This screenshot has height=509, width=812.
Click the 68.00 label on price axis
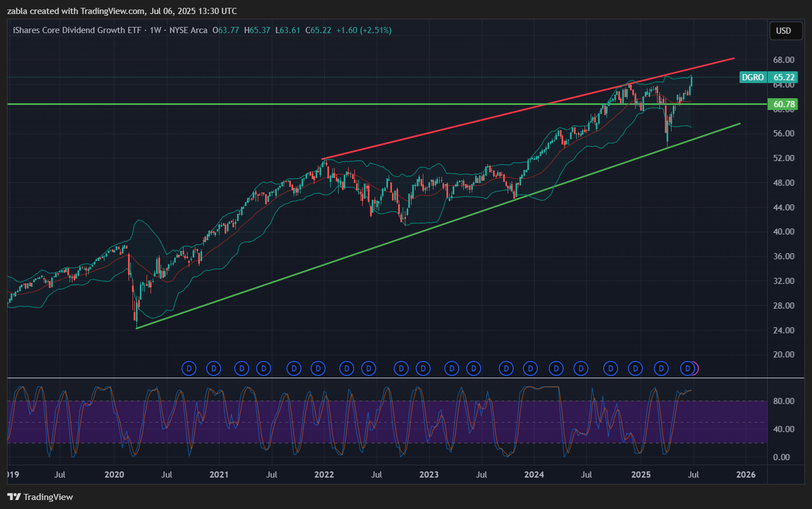point(783,60)
